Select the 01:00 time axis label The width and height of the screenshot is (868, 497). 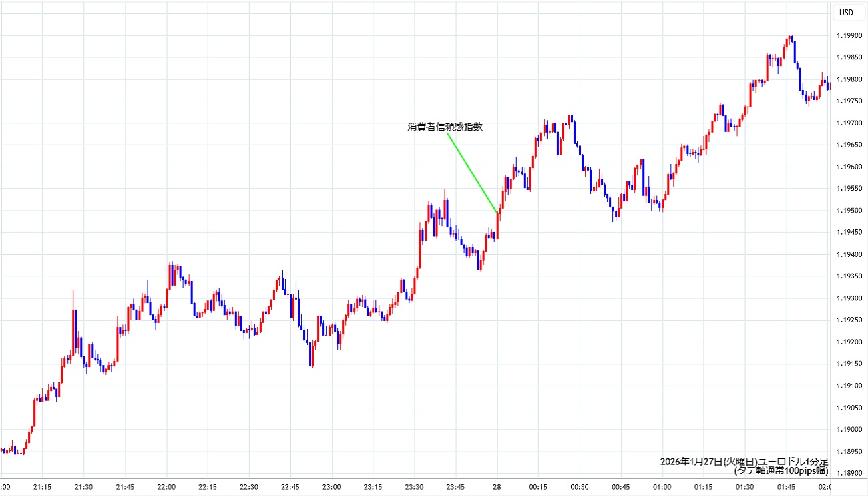click(662, 486)
